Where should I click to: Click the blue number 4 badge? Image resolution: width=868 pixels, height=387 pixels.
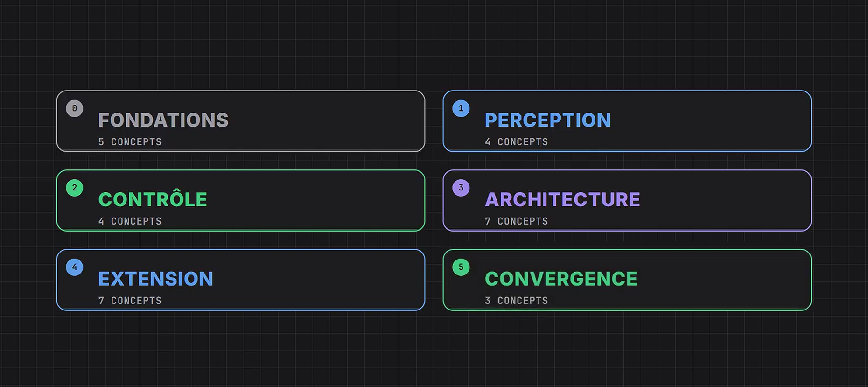coord(75,267)
